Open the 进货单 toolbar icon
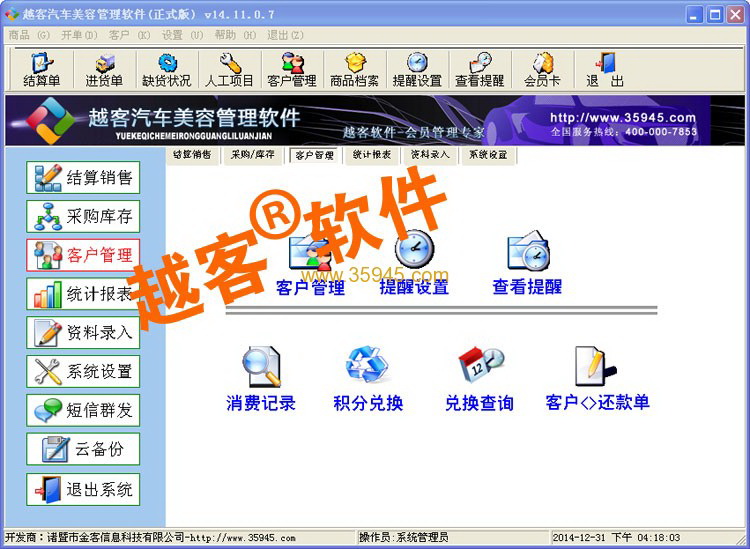 pyautogui.click(x=104, y=70)
